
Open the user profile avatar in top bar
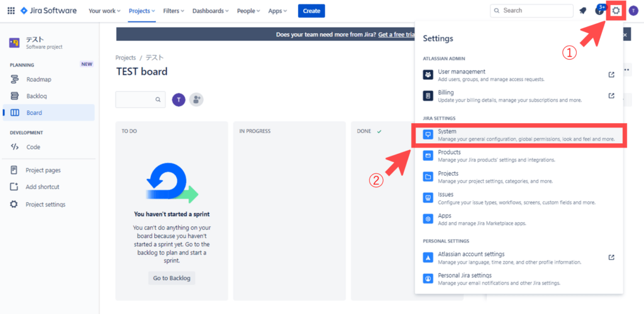(633, 11)
